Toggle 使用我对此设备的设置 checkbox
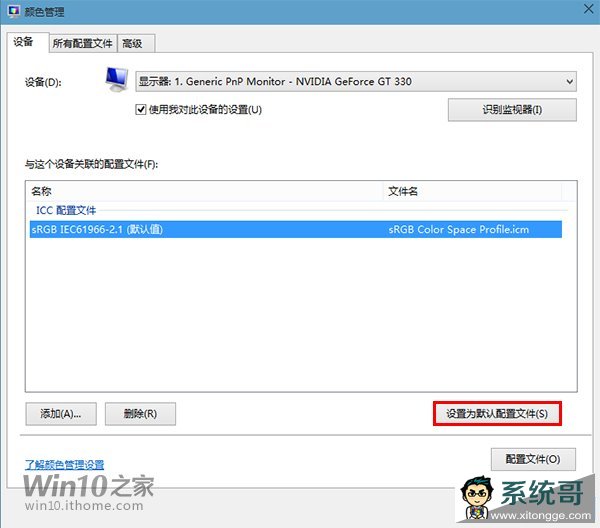 pos(141,110)
